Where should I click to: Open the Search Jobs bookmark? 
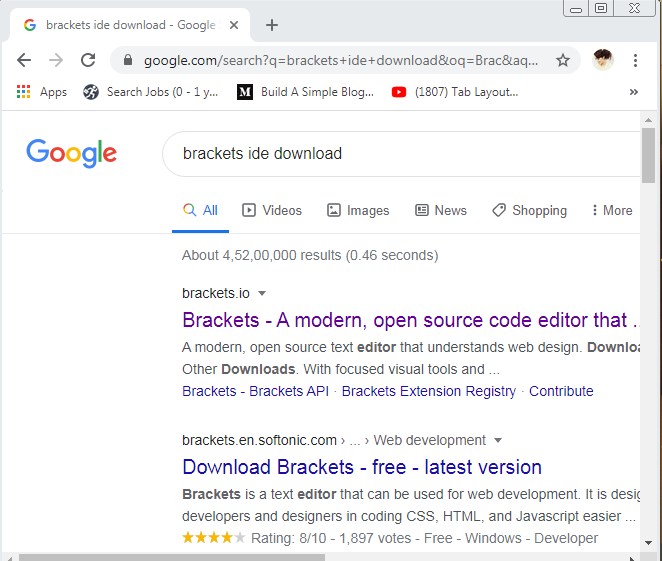click(x=151, y=92)
